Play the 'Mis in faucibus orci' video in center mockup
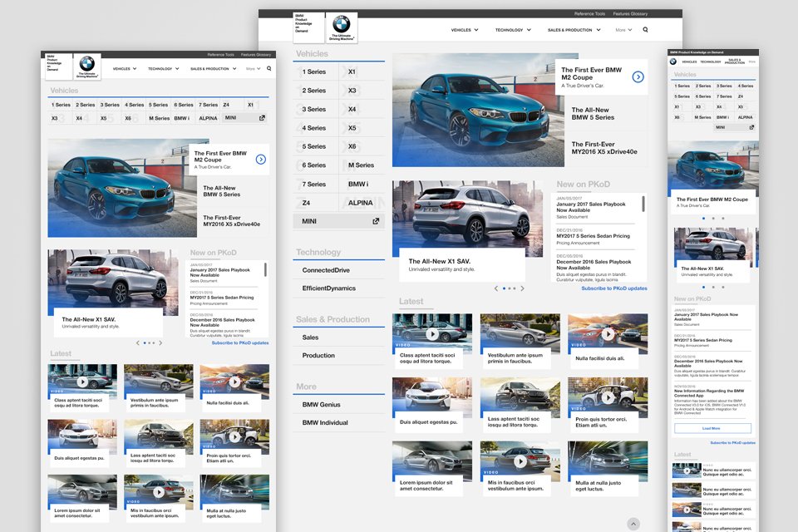Image resolution: width=798 pixels, height=532 pixels. (x=520, y=461)
